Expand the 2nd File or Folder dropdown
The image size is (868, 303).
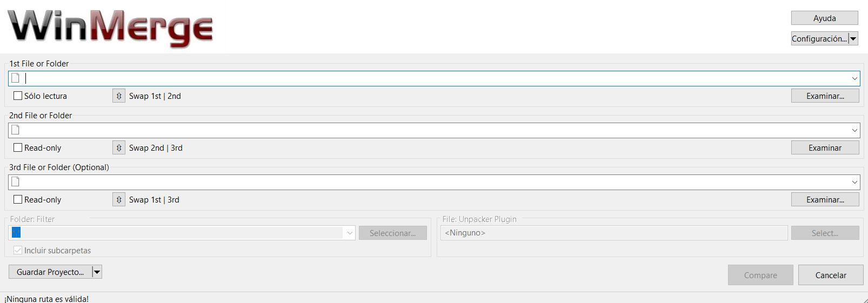pos(854,130)
